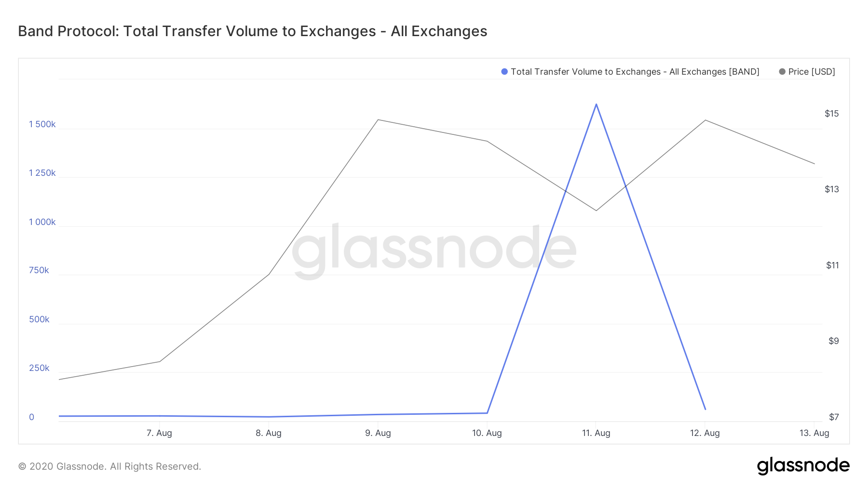The height and width of the screenshot is (488, 868).
Task: Click the 12. Aug x-axis label
Action: pos(705,433)
